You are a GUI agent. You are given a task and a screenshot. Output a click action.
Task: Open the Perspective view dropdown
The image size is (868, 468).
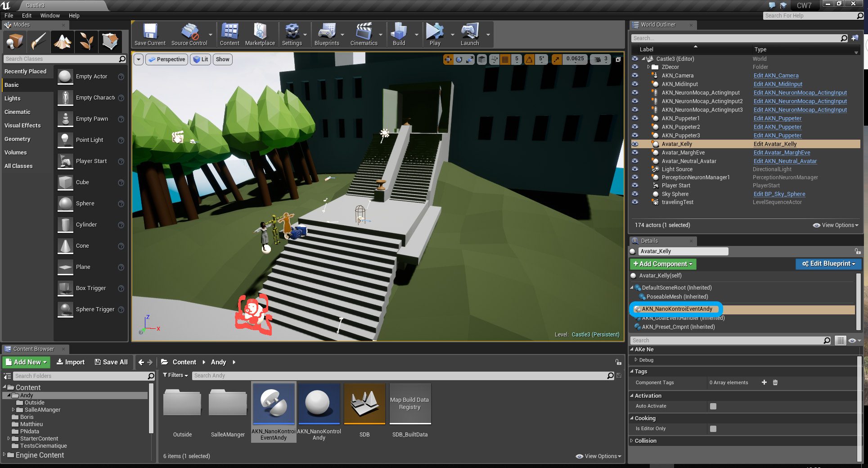pyautogui.click(x=167, y=59)
